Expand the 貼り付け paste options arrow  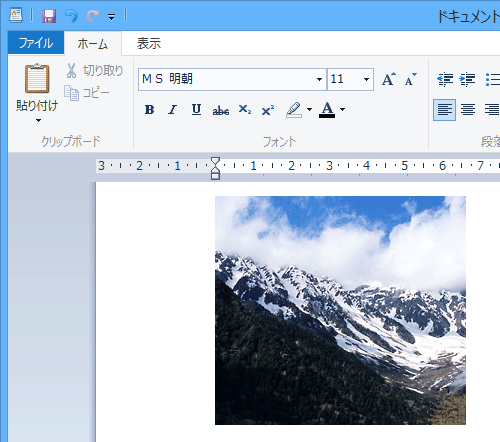click(38, 120)
